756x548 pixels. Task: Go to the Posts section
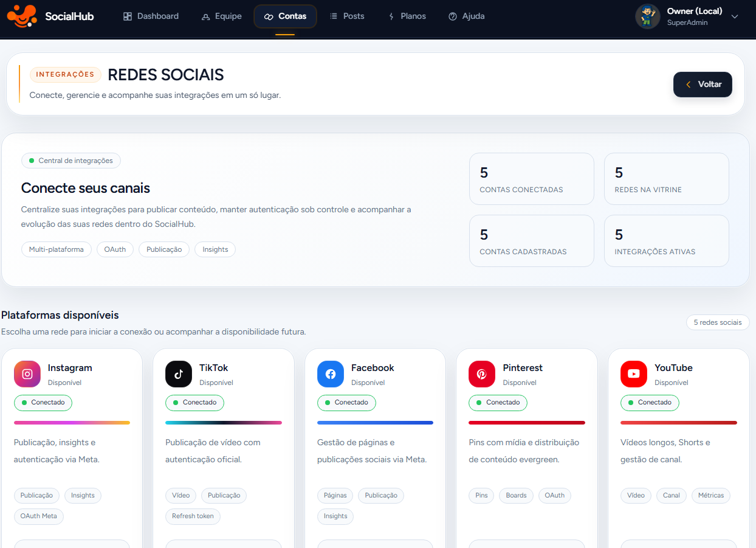click(347, 16)
